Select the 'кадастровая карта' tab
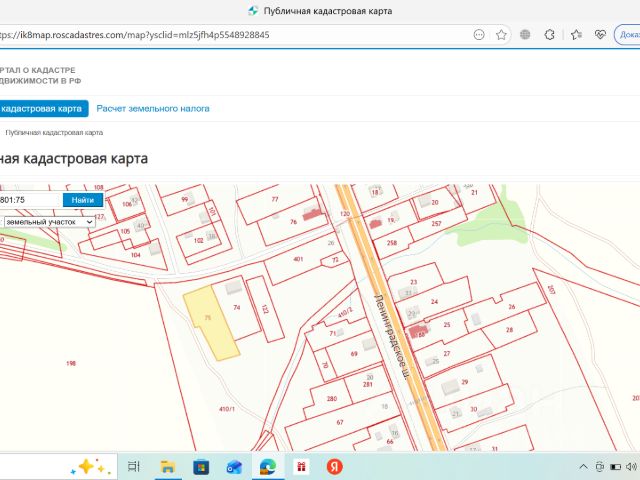 pos(42,109)
